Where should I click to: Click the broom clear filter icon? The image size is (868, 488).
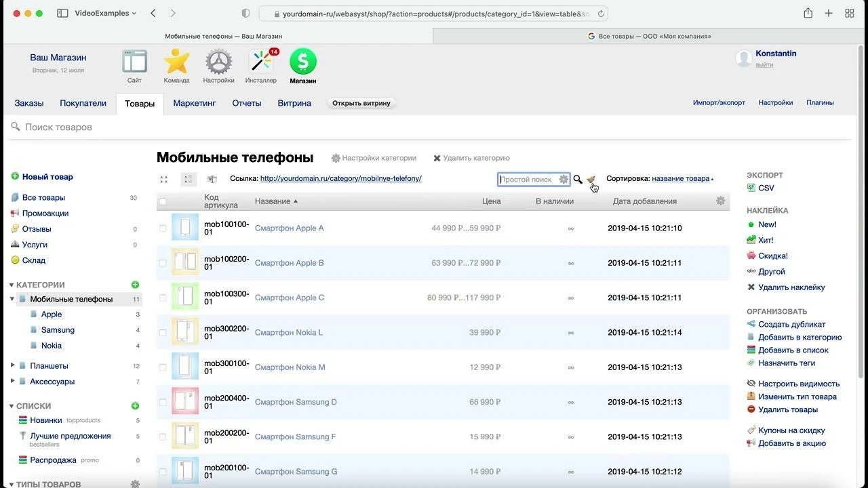591,180
